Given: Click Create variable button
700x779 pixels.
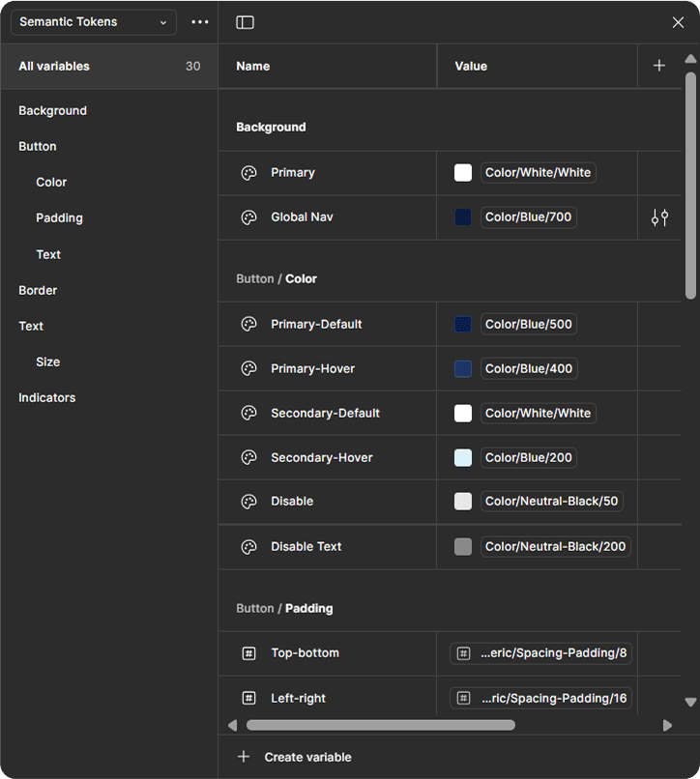Looking at the screenshot, I should pos(294,757).
